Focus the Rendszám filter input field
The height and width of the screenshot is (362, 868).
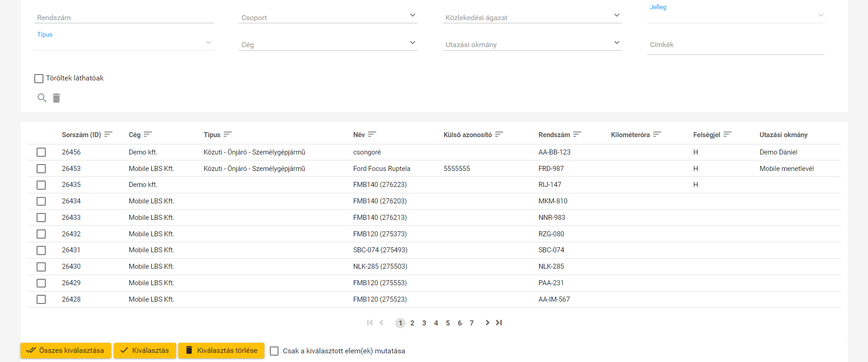(124, 17)
